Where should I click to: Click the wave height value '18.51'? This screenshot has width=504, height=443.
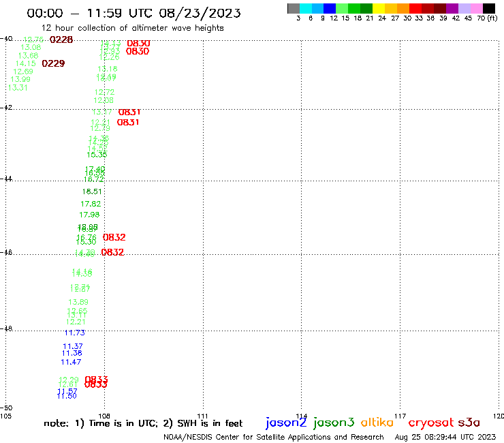tap(92, 192)
